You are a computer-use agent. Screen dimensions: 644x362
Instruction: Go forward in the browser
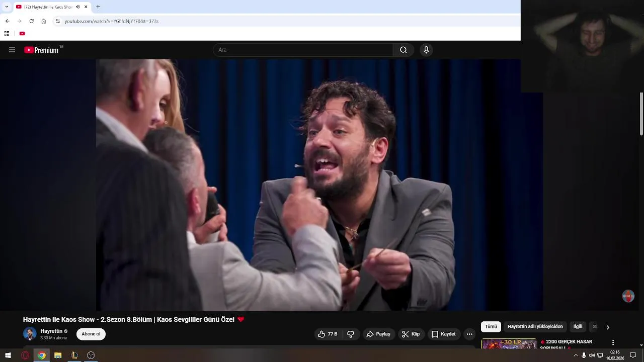pyautogui.click(x=19, y=21)
